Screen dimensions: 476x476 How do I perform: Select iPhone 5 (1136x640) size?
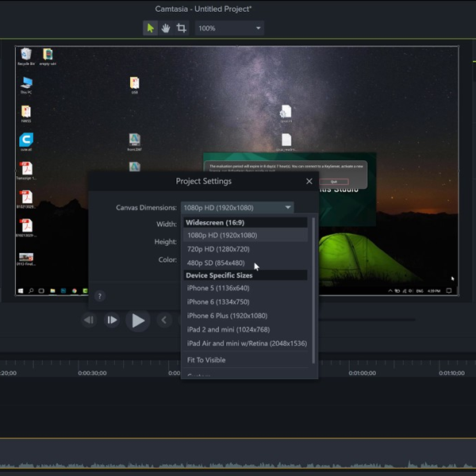click(x=218, y=288)
